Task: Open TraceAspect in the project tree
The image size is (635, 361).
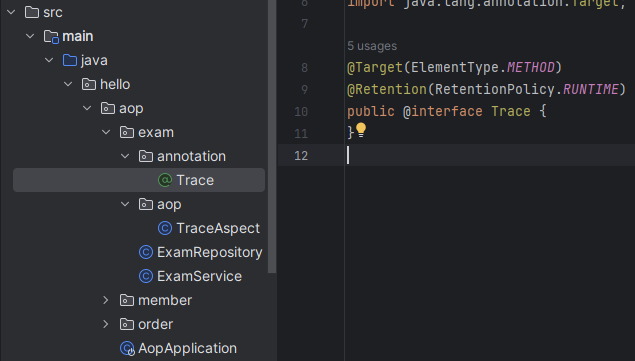Action: pos(218,228)
